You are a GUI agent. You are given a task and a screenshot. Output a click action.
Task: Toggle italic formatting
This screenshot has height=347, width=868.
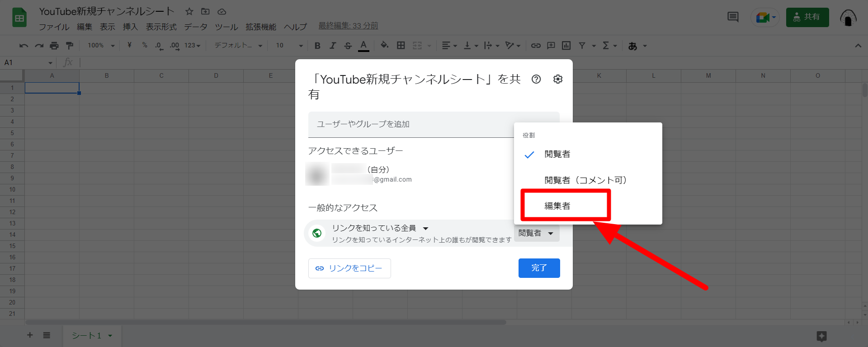333,46
